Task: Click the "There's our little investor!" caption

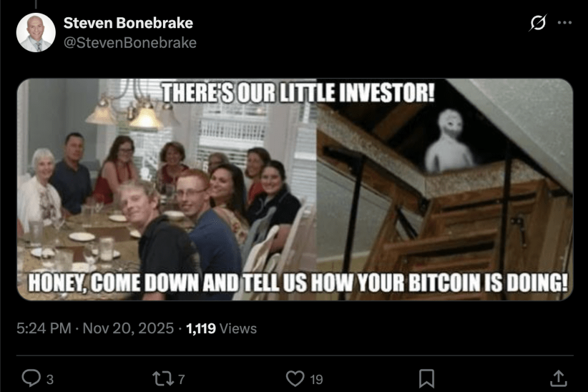Action: coord(298,92)
